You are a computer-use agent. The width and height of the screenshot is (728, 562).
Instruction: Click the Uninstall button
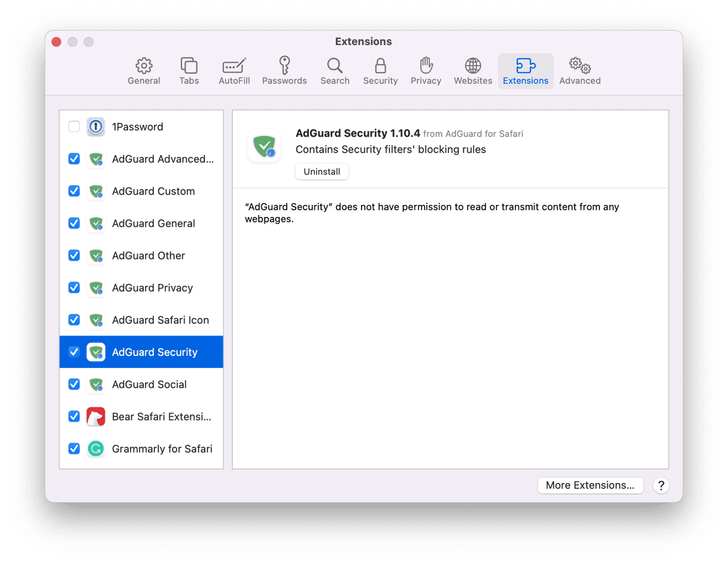[321, 171]
